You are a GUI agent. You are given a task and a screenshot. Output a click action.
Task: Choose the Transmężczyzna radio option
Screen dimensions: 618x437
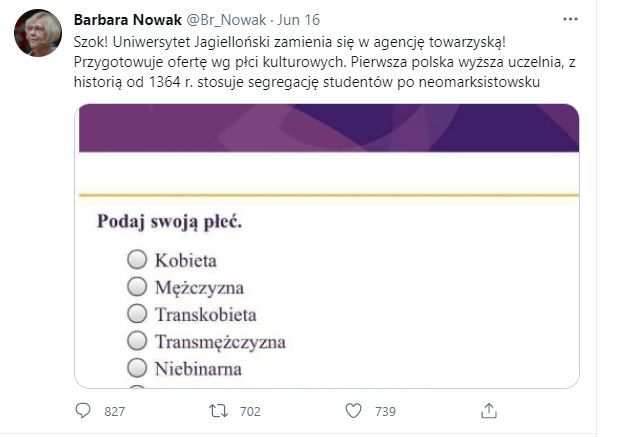click(x=137, y=341)
